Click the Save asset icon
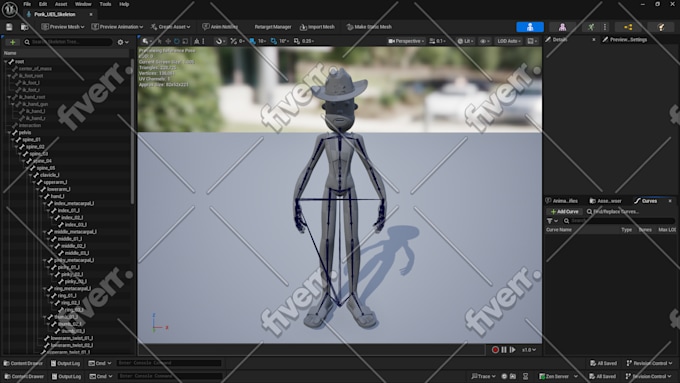The height and width of the screenshot is (383, 680). pos(9,27)
